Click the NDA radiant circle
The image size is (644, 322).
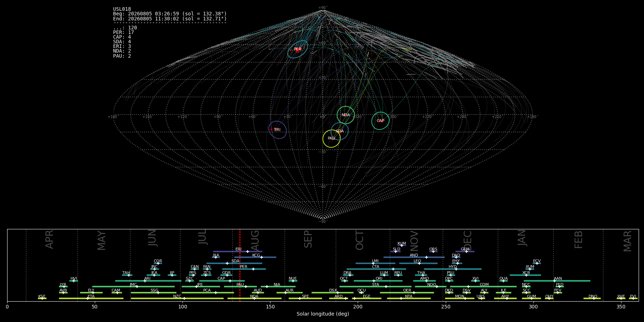tap(346, 115)
